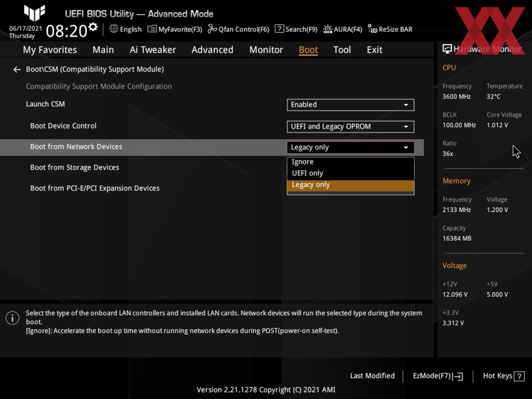Choose Ignore in the dropdown list
This screenshot has height=399, width=532.
coord(350,162)
